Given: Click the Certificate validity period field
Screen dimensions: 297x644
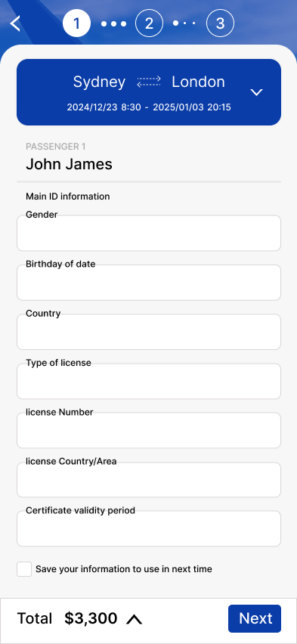Looking at the screenshot, I should coord(149,528).
